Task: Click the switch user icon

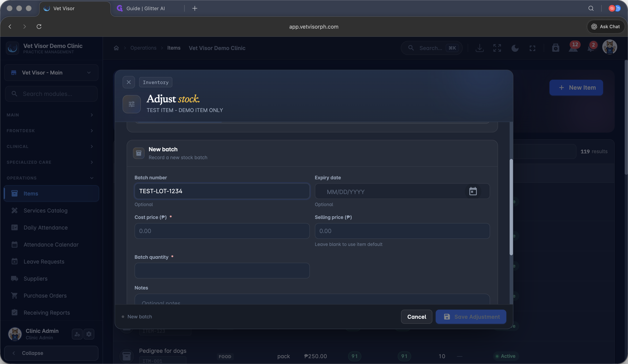Action: coord(77,334)
